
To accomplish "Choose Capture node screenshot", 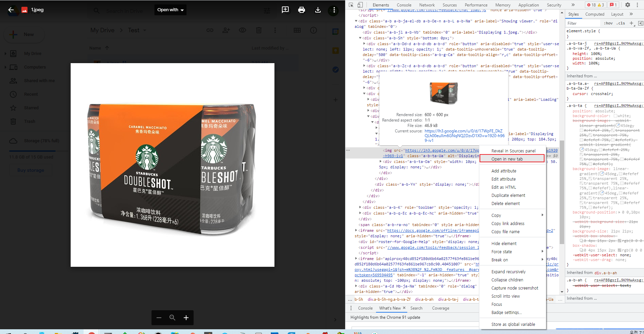I will coord(513,288).
